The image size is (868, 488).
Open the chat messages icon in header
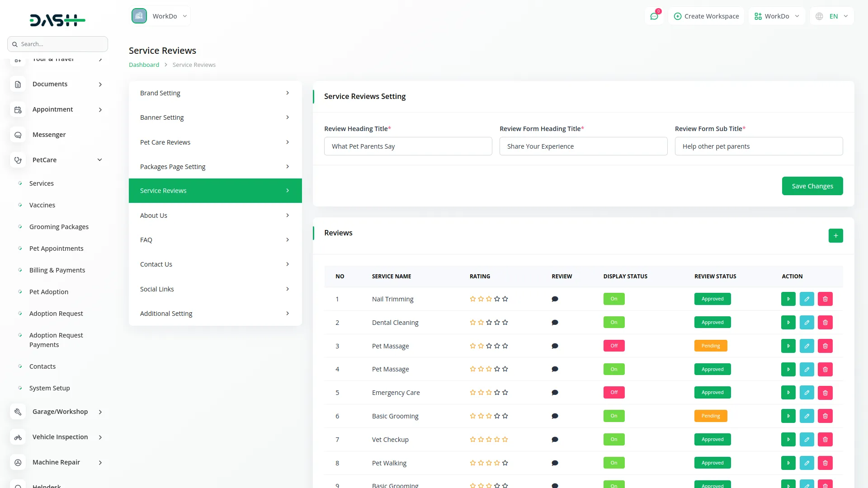coord(654,16)
